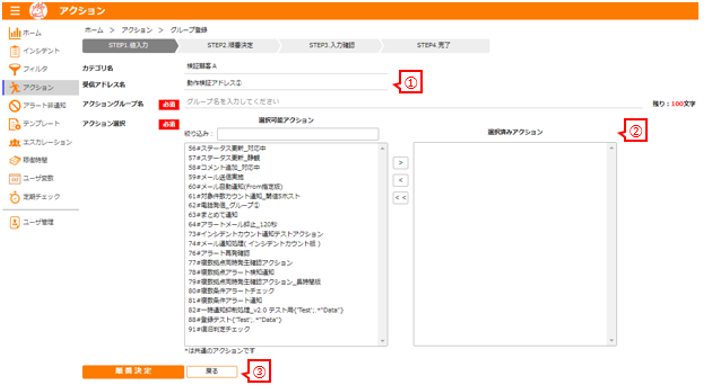This screenshot has width=707, height=390.
Task: Select the action numbered 81#
Action: point(225,301)
